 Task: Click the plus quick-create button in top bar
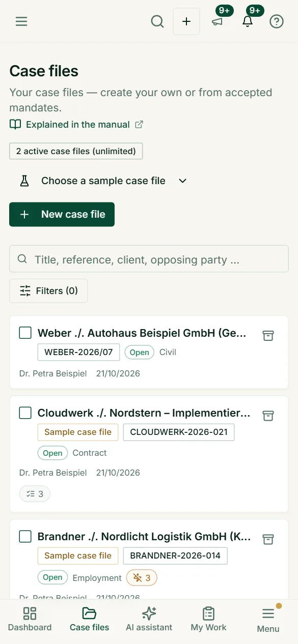(186, 21)
